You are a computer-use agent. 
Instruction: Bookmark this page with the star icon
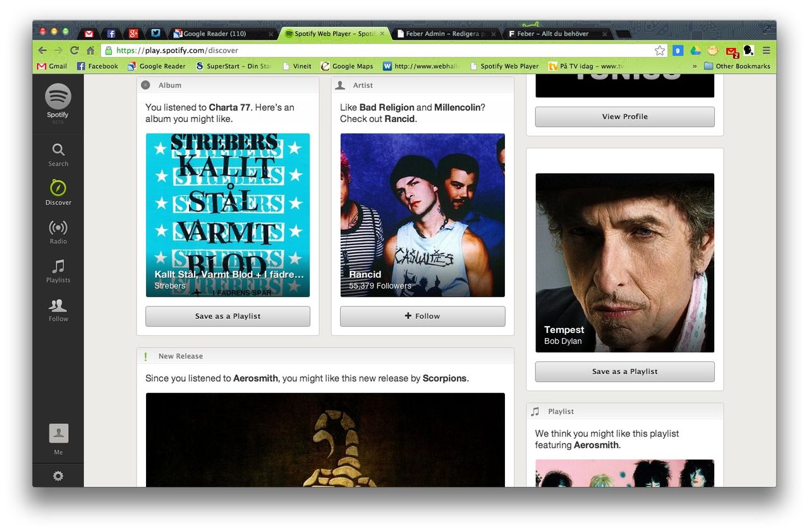(x=660, y=51)
